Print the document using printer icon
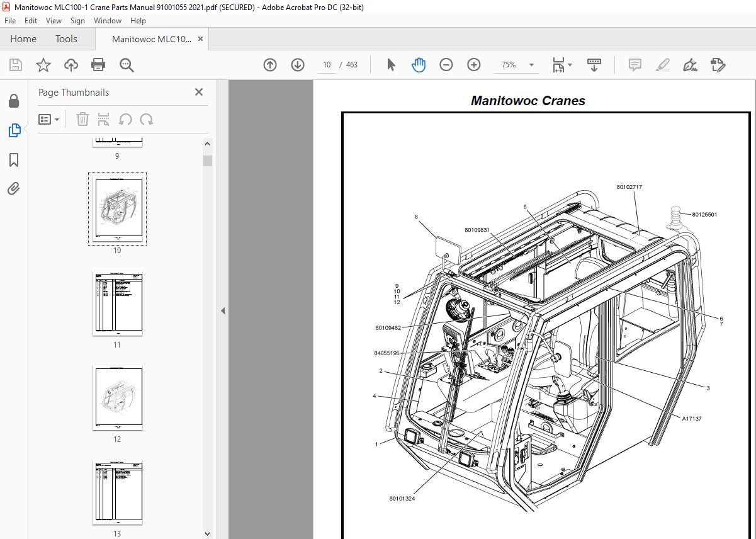Viewport: 756px width, 539px height. [x=98, y=65]
